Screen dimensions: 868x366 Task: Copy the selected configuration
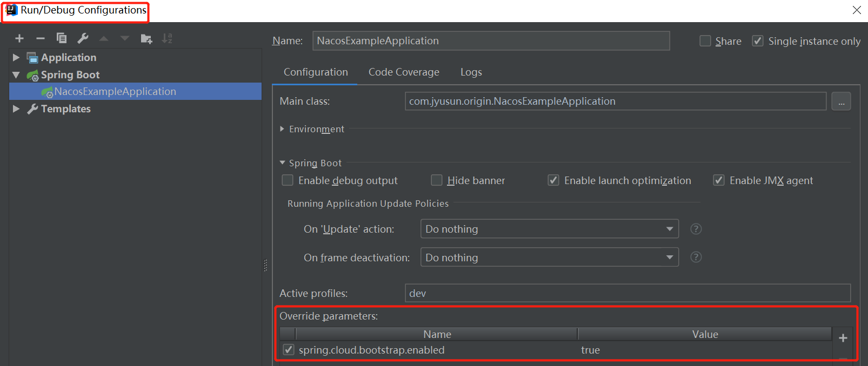[62, 38]
